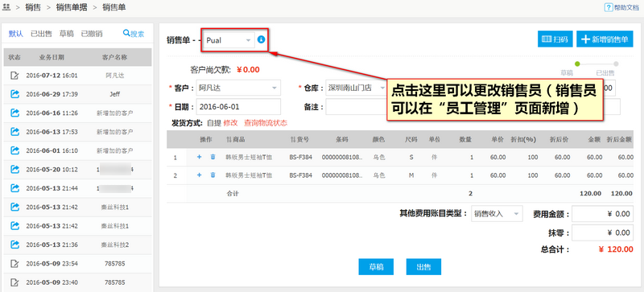Click the 新增销售单 button

point(605,39)
